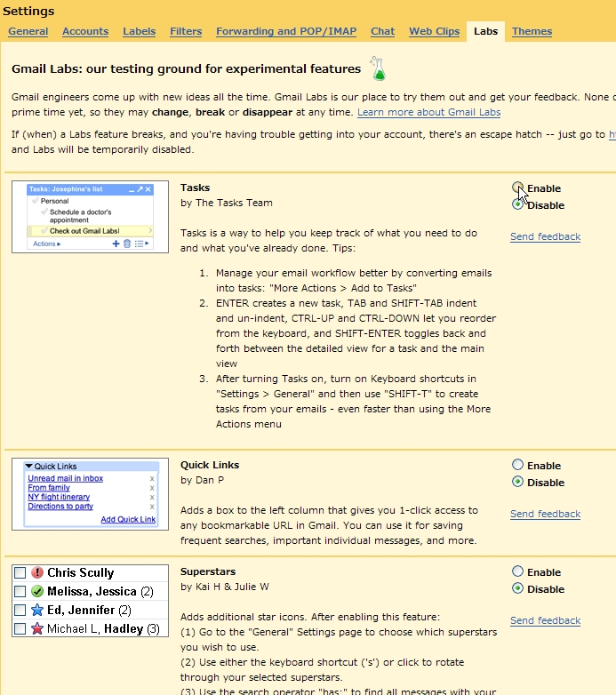Check the box beside Ed, Jennifer
The image size is (616, 695).
pyautogui.click(x=20, y=610)
